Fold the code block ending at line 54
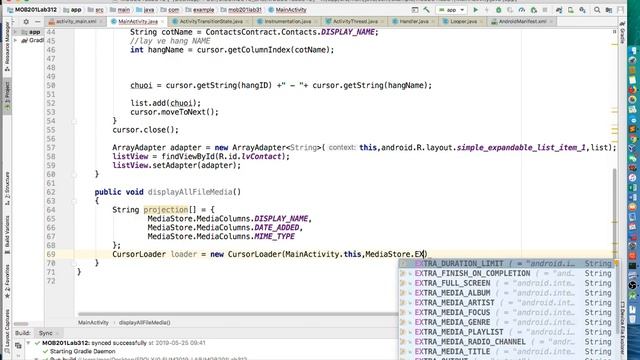This screenshot has height=360, width=640. 74,121
